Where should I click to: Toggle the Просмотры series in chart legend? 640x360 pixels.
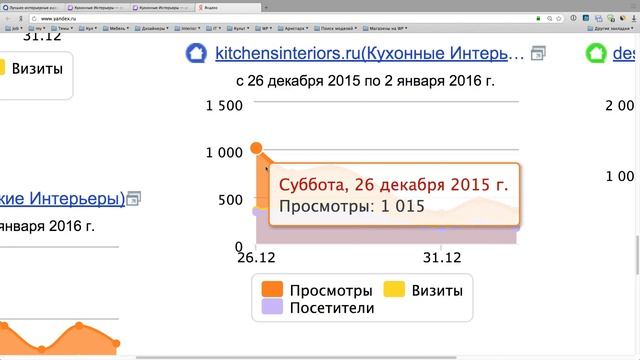[x=317, y=290]
